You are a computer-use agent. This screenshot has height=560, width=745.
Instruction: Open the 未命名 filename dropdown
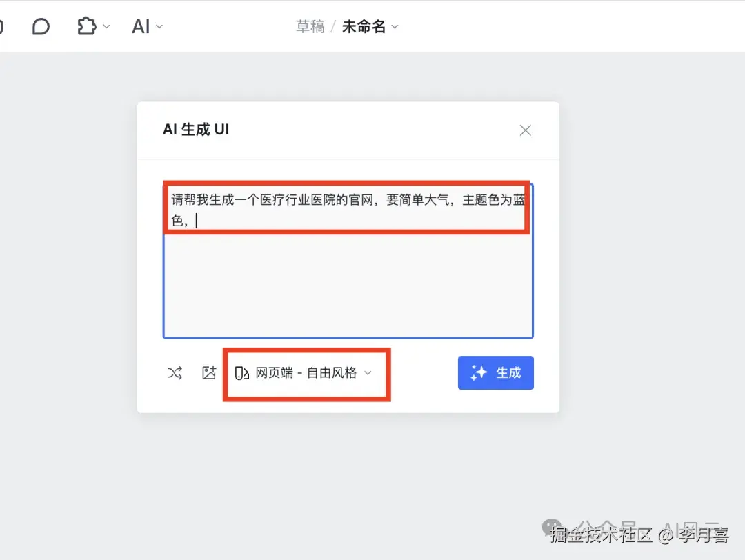395,26
